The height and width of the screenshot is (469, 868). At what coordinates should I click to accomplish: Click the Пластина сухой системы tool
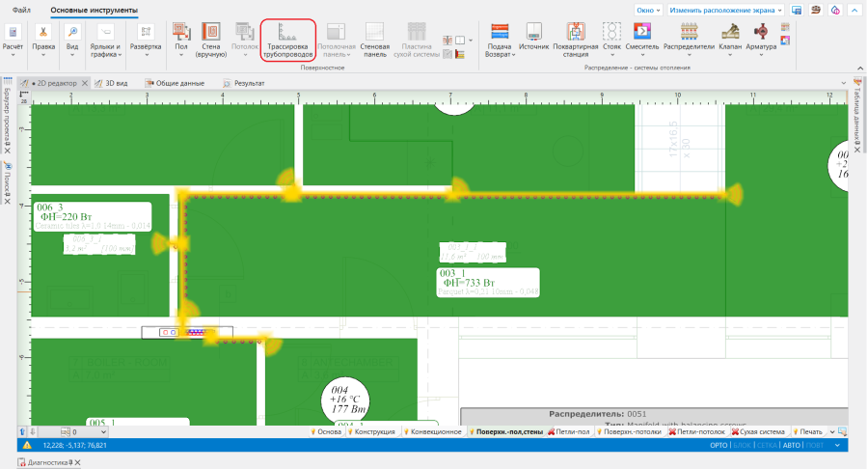pos(417,40)
